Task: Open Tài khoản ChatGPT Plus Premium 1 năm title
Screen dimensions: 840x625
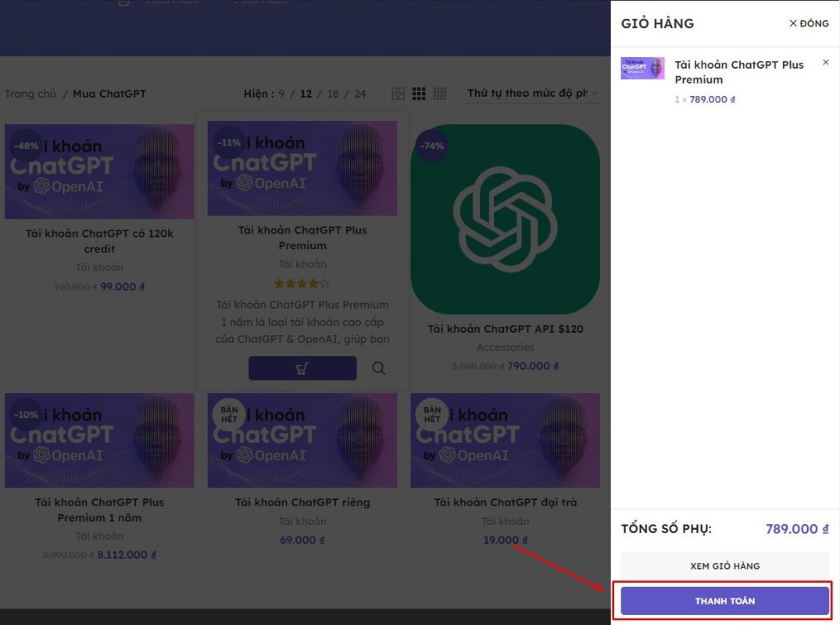Action: [x=100, y=510]
